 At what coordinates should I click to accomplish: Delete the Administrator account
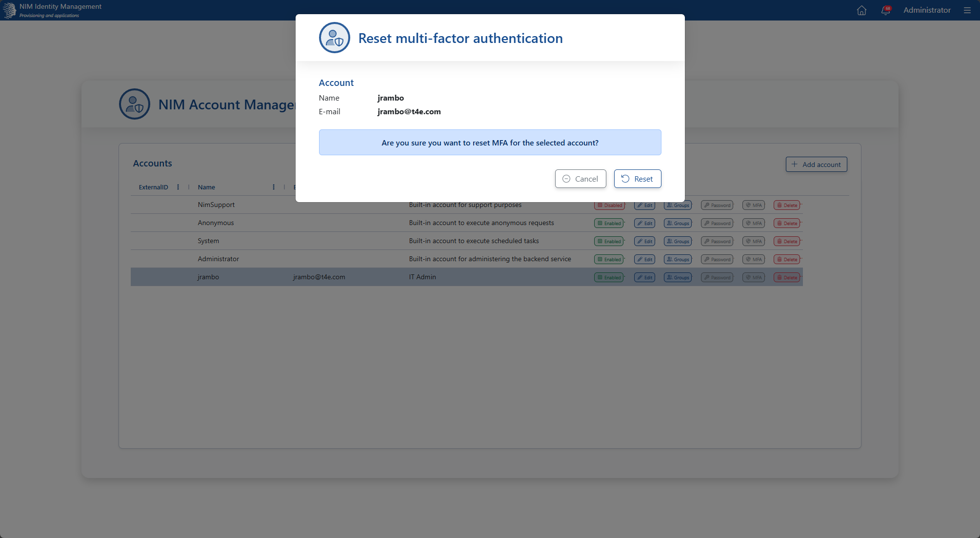click(787, 259)
